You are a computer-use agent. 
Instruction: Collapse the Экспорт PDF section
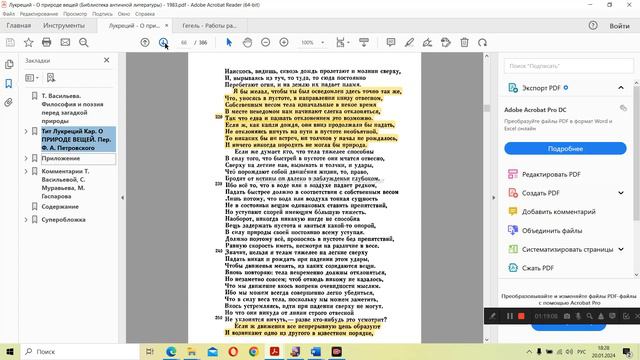click(x=621, y=88)
